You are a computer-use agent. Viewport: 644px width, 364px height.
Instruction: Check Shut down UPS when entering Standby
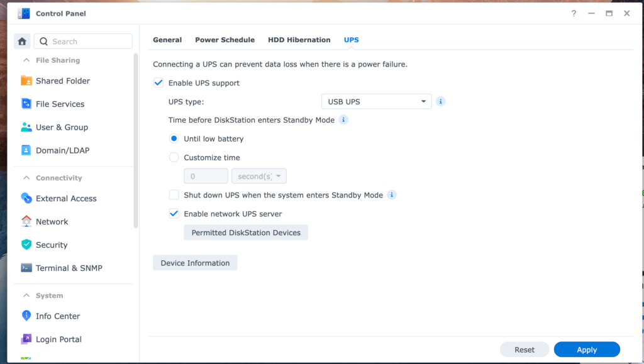174,195
